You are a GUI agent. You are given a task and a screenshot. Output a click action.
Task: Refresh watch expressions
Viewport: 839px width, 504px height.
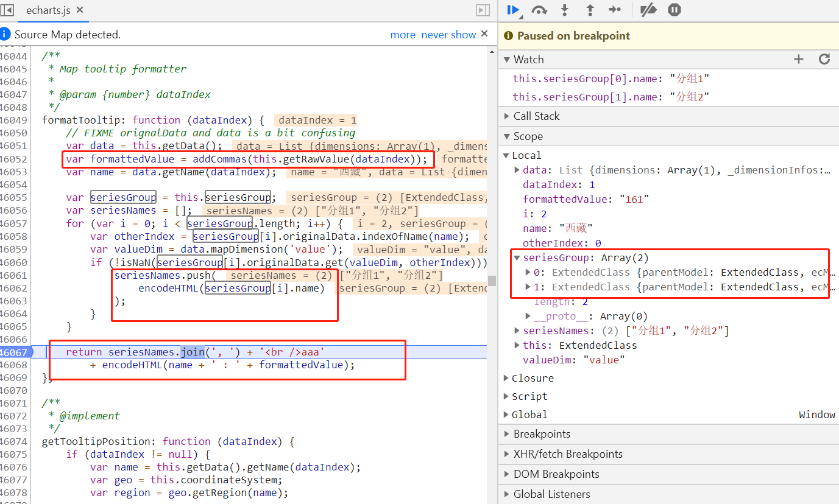tap(824, 59)
